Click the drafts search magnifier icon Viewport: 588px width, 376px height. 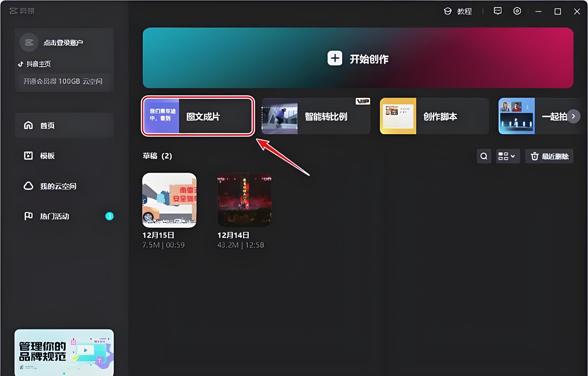484,156
